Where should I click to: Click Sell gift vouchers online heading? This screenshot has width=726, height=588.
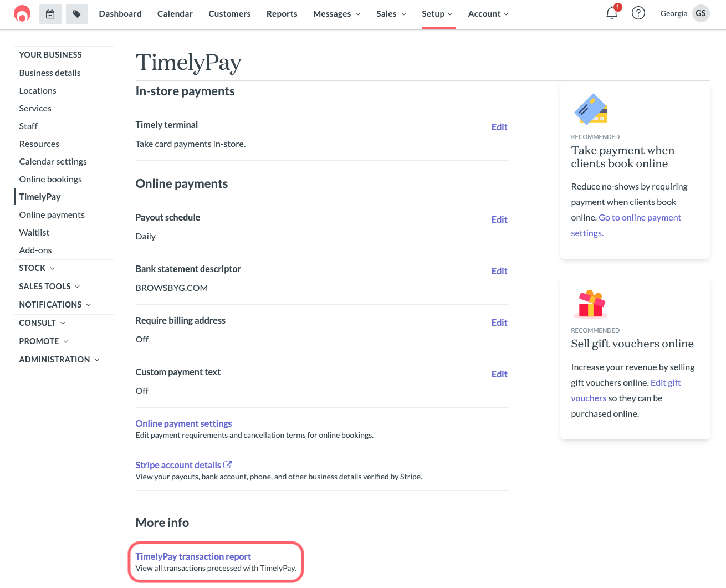632,344
